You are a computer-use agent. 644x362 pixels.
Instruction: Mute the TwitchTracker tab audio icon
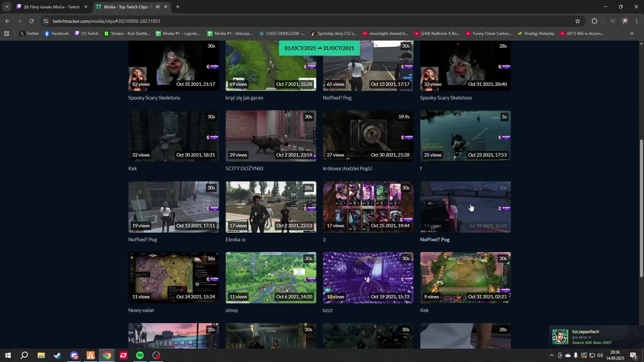click(x=157, y=7)
